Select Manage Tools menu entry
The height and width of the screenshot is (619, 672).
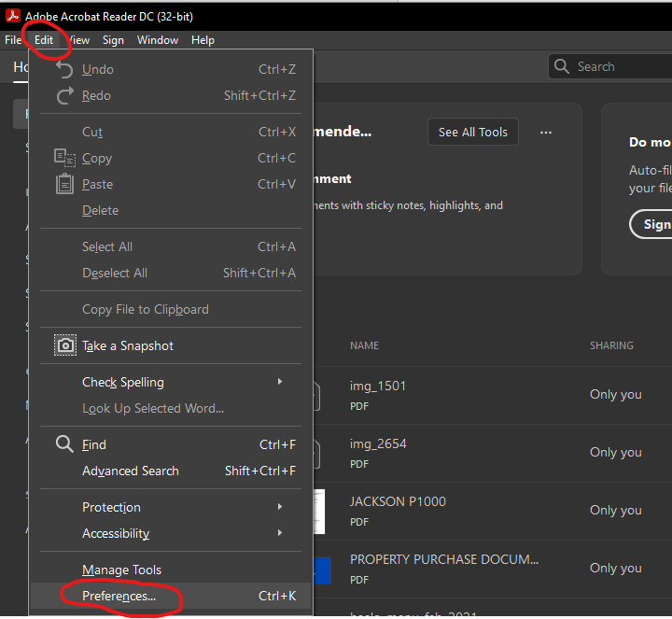(171, 570)
